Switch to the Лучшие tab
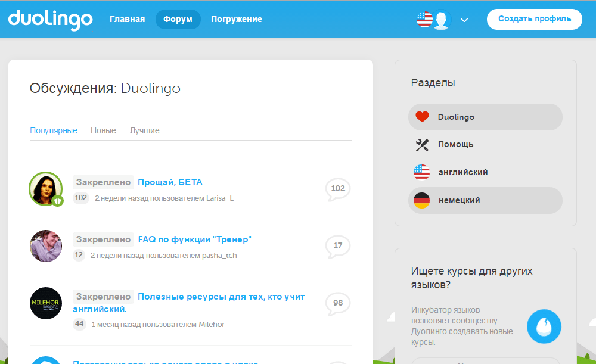 coord(144,130)
